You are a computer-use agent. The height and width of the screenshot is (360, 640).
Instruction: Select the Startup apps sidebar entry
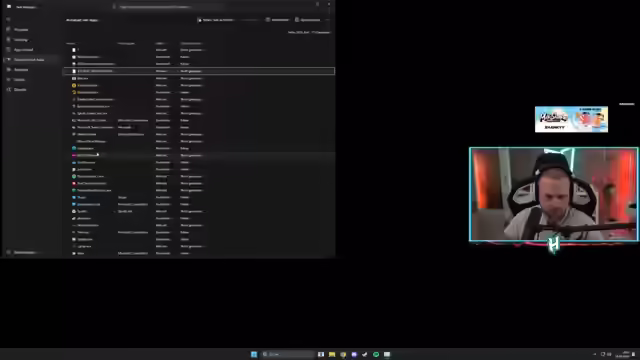point(31,60)
